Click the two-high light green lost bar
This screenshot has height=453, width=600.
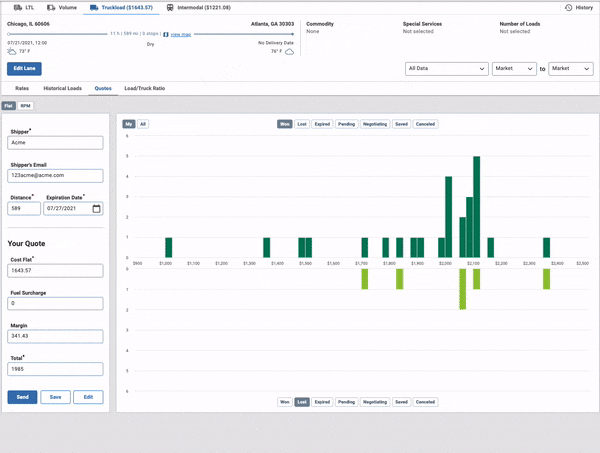(x=463, y=289)
